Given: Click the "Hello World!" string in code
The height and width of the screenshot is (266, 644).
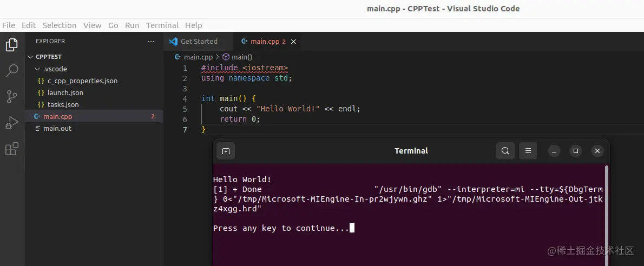Looking at the screenshot, I should [288, 109].
